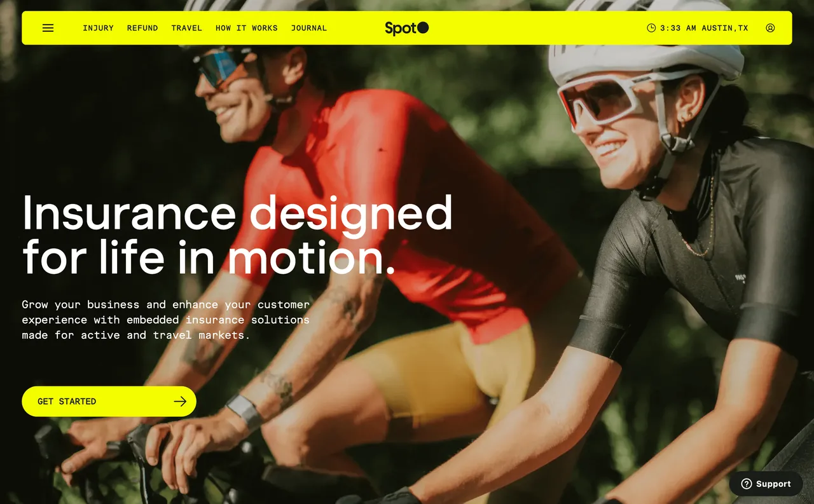Open the Injury menu item
The height and width of the screenshot is (504, 814).
click(99, 28)
